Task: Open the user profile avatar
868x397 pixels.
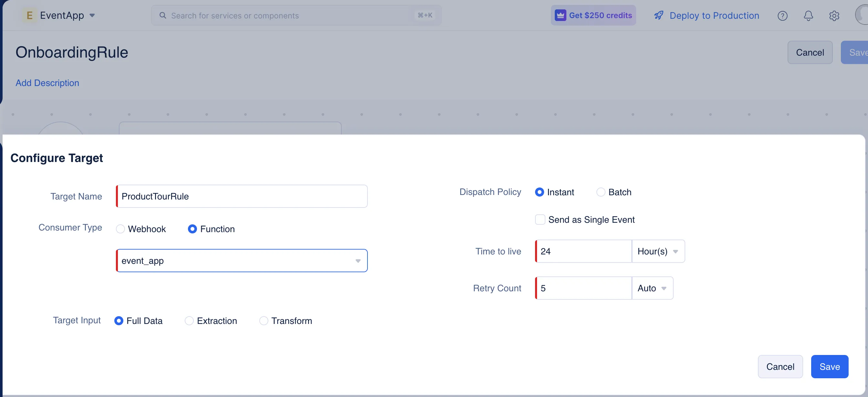Action: click(863, 16)
